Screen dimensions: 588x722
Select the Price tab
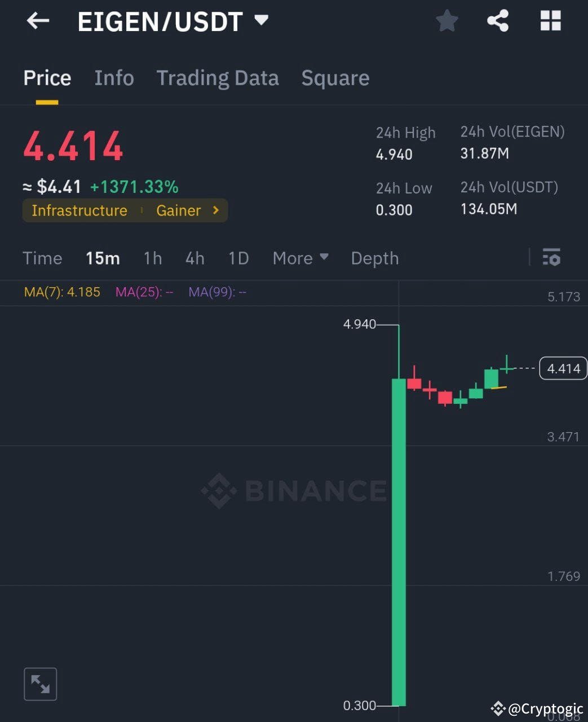(x=47, y=78)
